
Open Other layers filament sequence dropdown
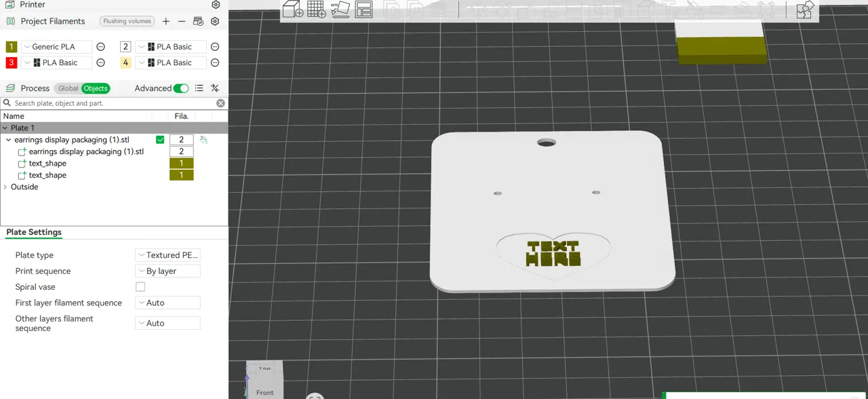tap(168, 323)
